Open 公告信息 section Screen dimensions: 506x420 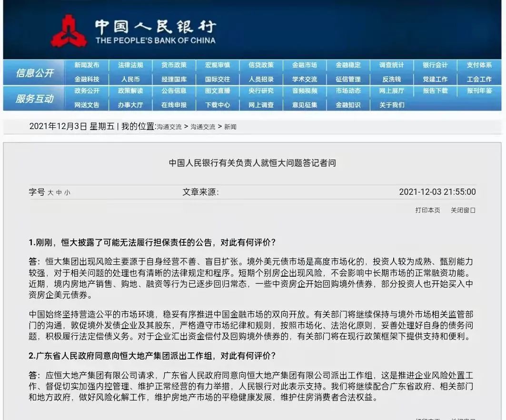pyautogui.click(x=174, y=91)
